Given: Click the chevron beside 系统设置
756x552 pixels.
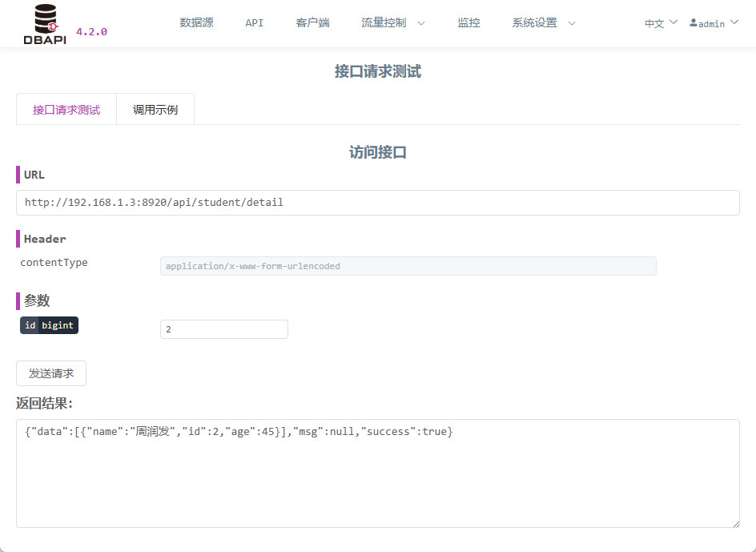Looking at the screenshot, I should [571, 23].
